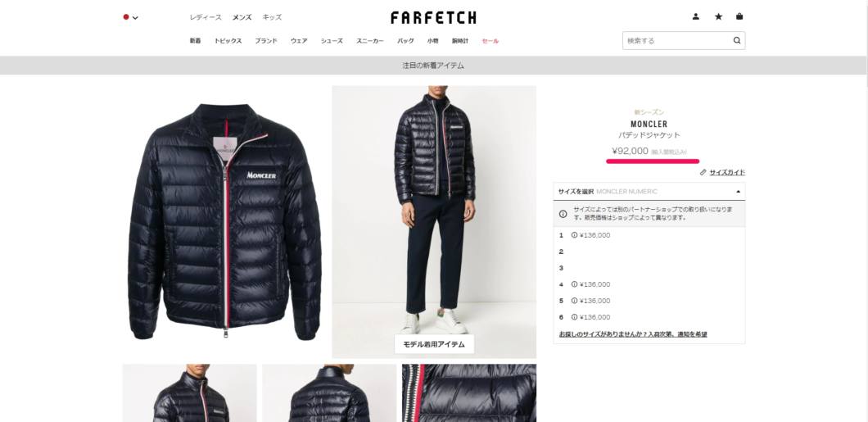Open the jacket back view thumbnail
The height and width of the screenshot is (422, 868).
329,393
